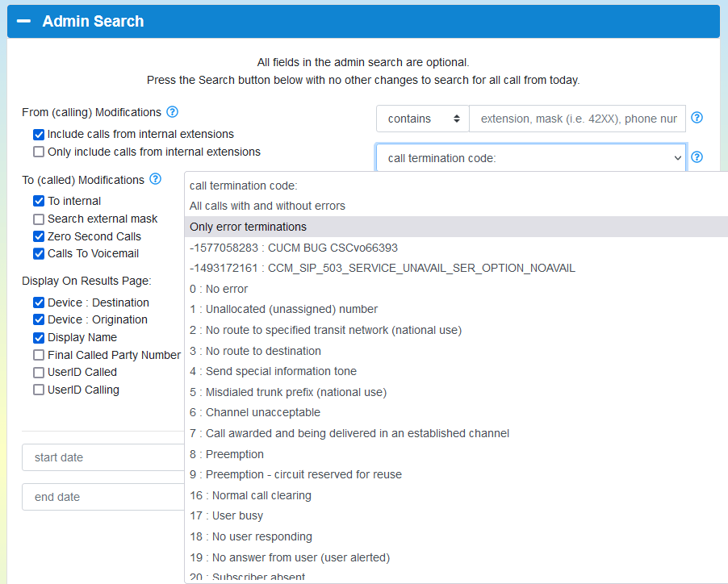Click help icon next to call termination code
The height and width of the screenshot is (584, 728).
coord(697,157)
